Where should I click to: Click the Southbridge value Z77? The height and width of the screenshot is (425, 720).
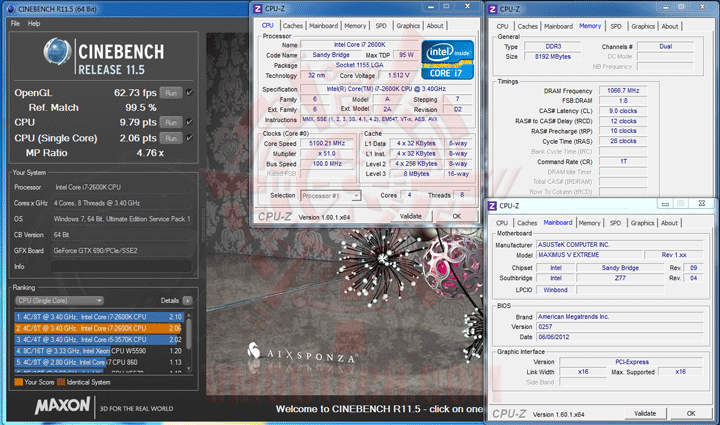(620, 278)
